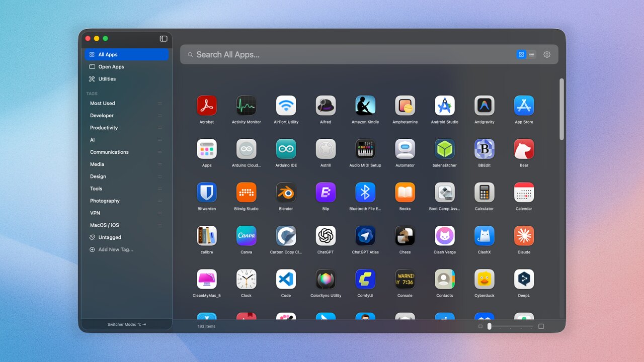
Task: Click the icon size slider
Action: 511,326
